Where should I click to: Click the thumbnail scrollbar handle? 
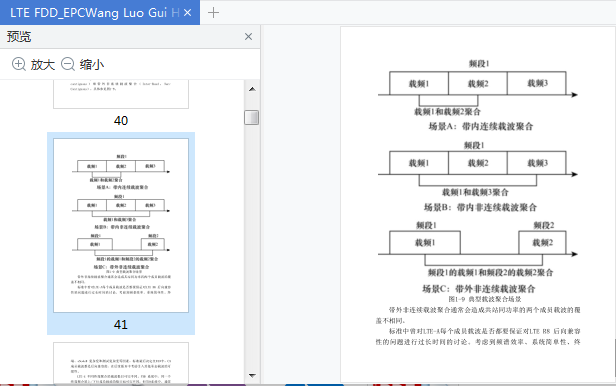click(252, 117)
